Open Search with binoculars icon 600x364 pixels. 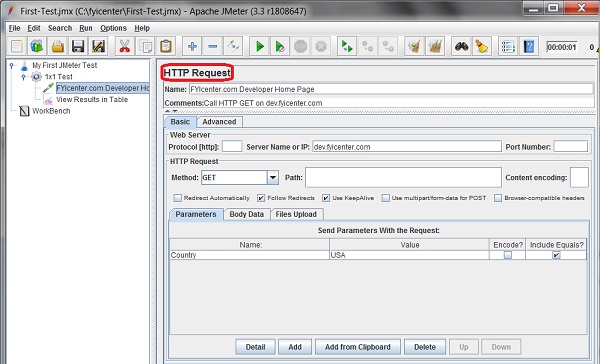(x=461, y=47)
